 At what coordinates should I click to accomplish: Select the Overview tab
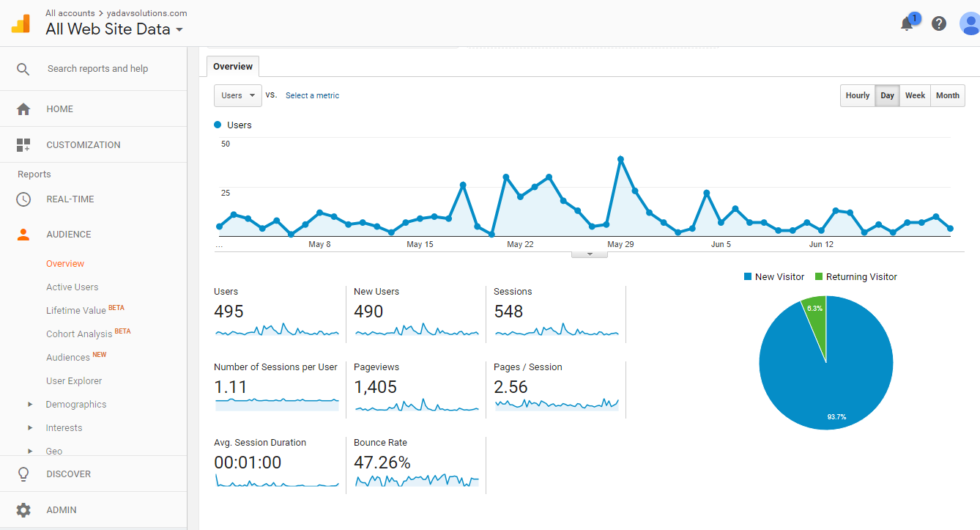coord(233,67)
